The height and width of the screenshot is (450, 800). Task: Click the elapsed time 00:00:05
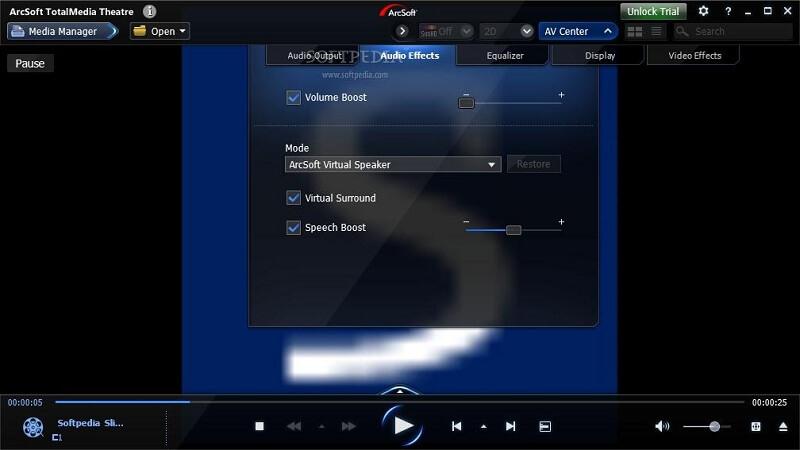click(x=25, y=403)
